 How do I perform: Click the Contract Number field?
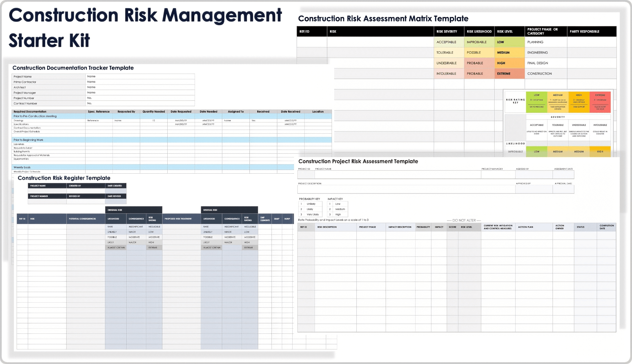(x=139, y=103)
